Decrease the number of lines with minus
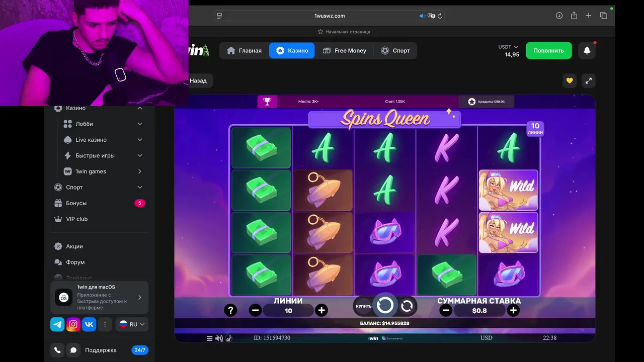This screenshot has width=644, height=362. (x=256, y=310)
